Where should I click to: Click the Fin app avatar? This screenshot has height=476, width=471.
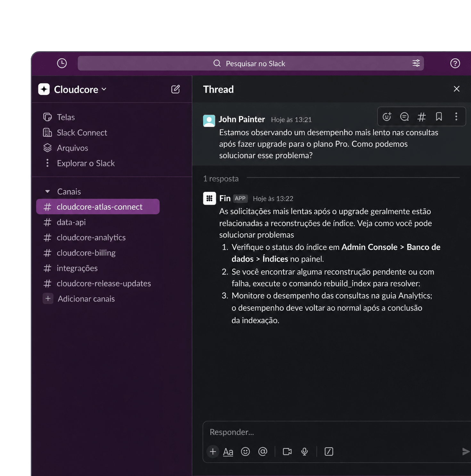pyautogui.click(x=209, y=198)
